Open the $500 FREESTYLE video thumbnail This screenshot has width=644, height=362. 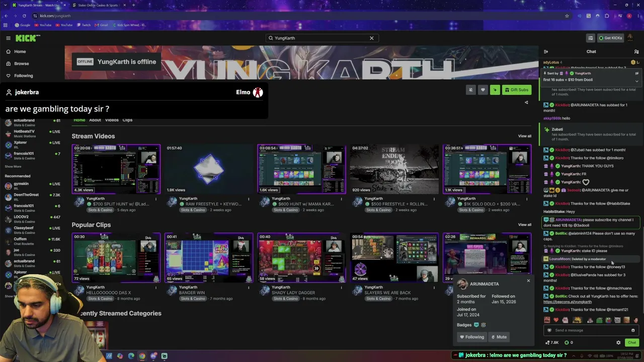coord(394,169)
